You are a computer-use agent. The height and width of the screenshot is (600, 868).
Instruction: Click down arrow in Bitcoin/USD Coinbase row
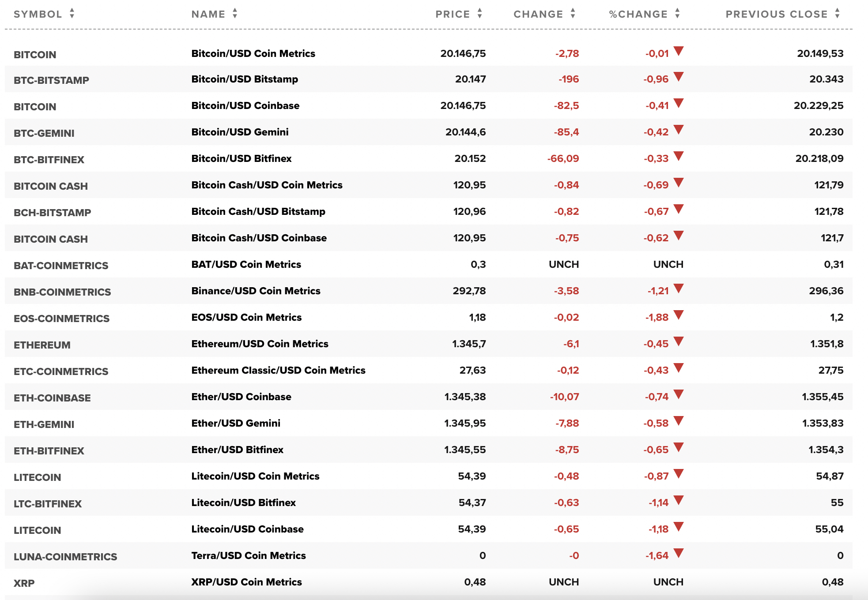[x=679, y=103]
